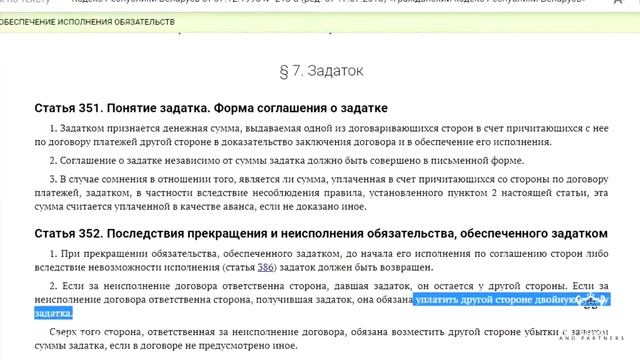Click the paragraph starting '1. Задатком признается денежная сумма'
Viewport: 640px width, 360px height.
321,135
